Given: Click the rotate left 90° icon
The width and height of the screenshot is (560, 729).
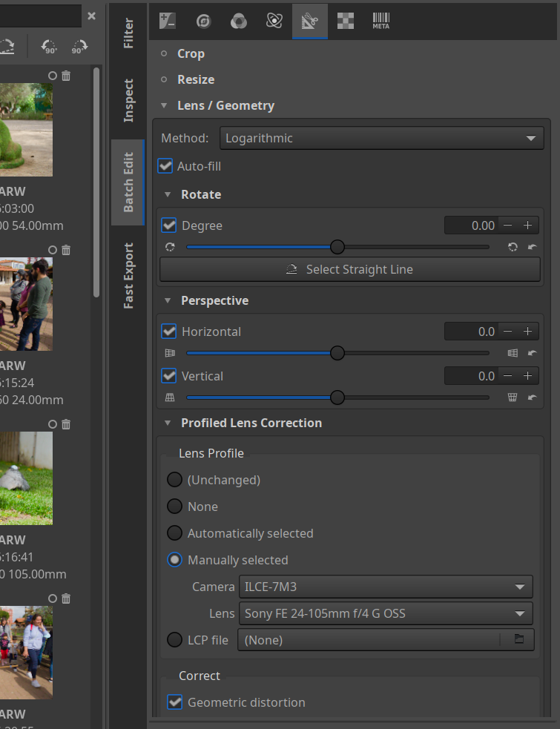Looking at the screenshot, I should point(49,47).
